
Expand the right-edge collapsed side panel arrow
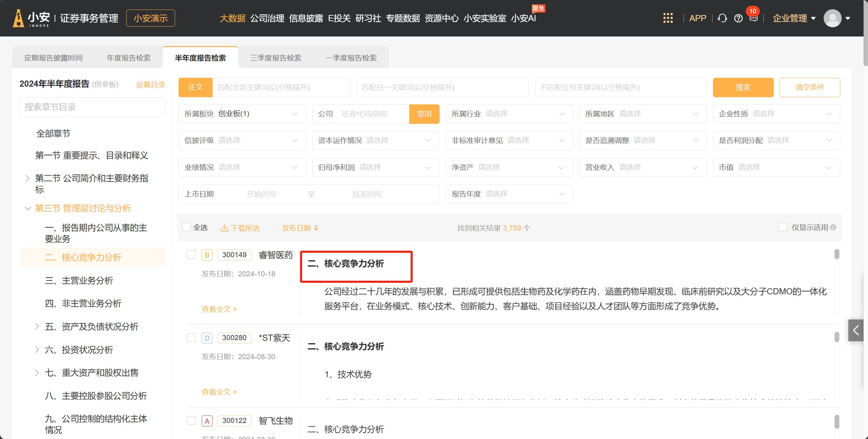(x=856, y=330)
